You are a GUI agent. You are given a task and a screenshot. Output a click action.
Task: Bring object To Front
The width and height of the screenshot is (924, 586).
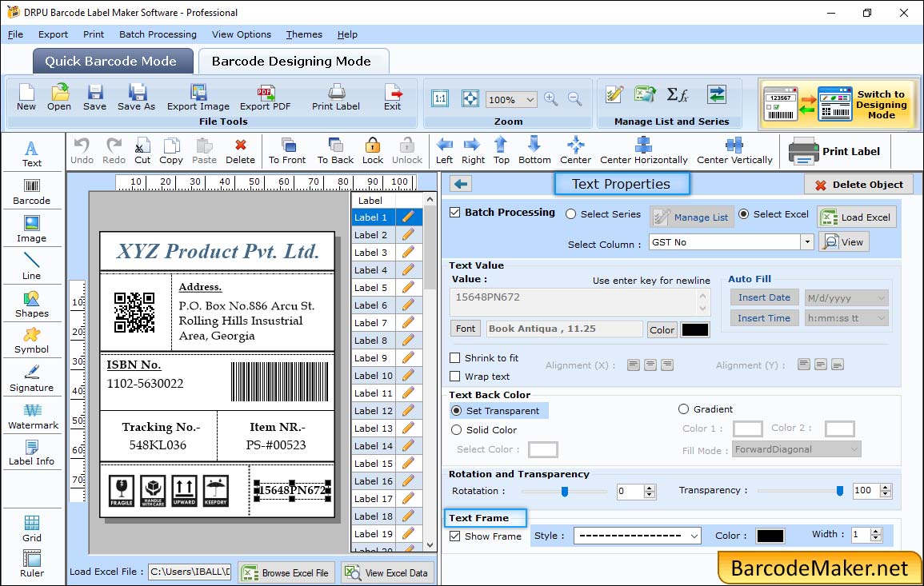click(287, 151)
